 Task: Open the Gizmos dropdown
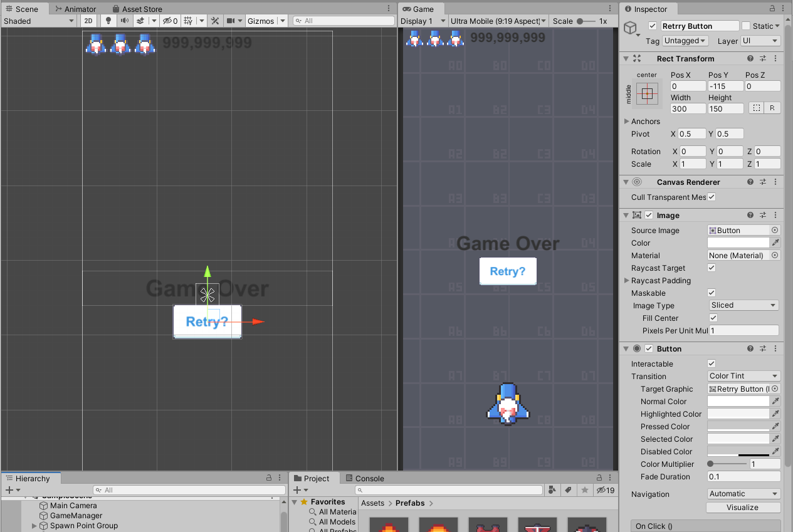[266, 21]
